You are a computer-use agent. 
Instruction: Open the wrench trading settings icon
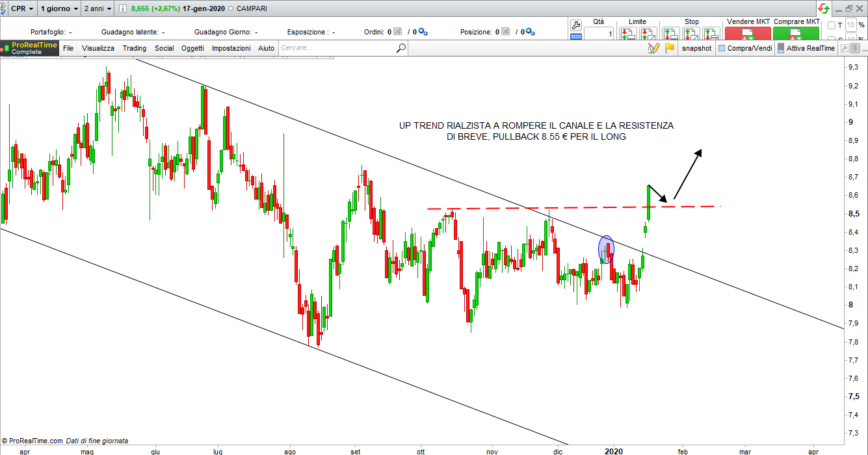pyautogui.click(x=575, y=25)
